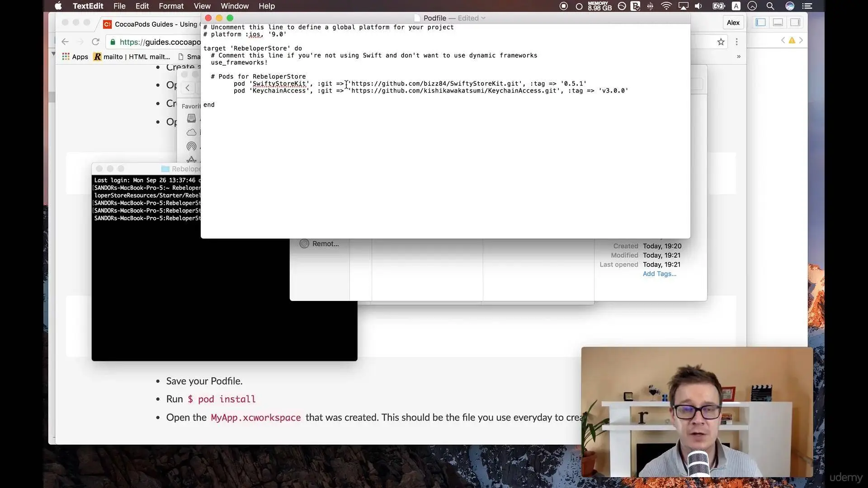Open the TextEdit application menu
The image size is (868, 488).
(88, 6)
